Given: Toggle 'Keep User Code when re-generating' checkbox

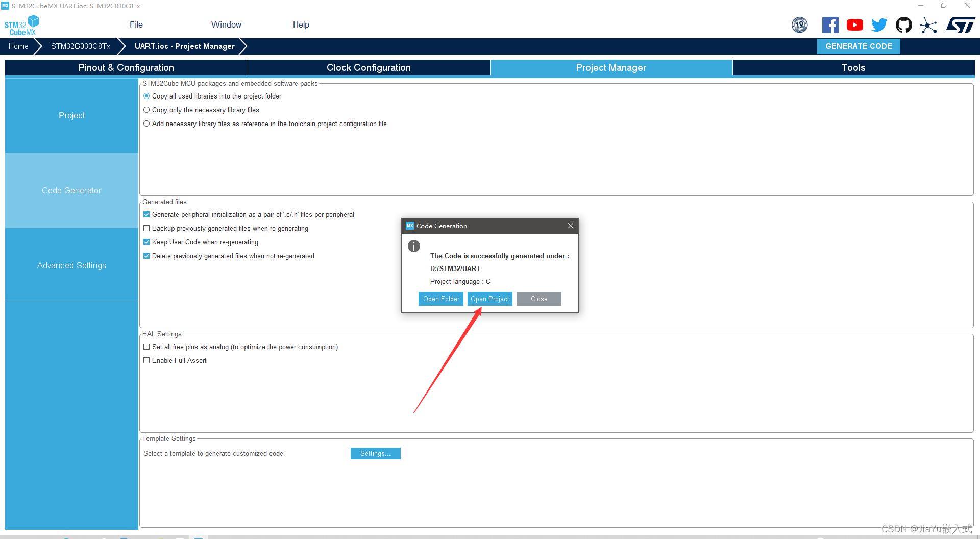Looking at the screenshot, I should [x=146, y=242].
